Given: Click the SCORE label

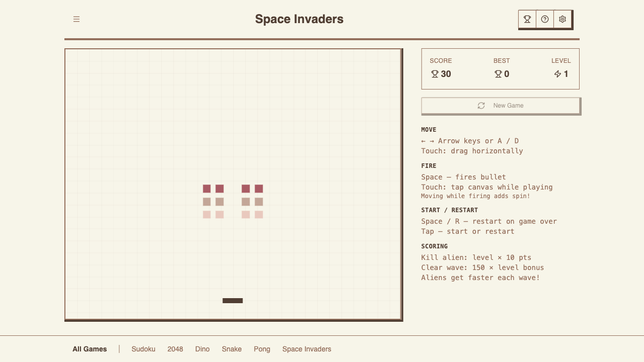Looking at the screenshot, I should coord(441,61).
